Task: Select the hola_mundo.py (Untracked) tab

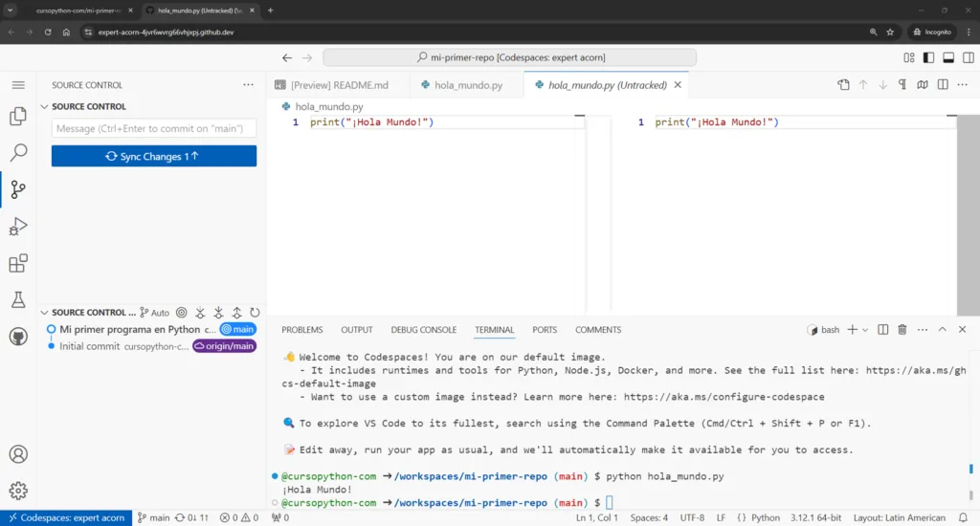Action: click(606, 85)
